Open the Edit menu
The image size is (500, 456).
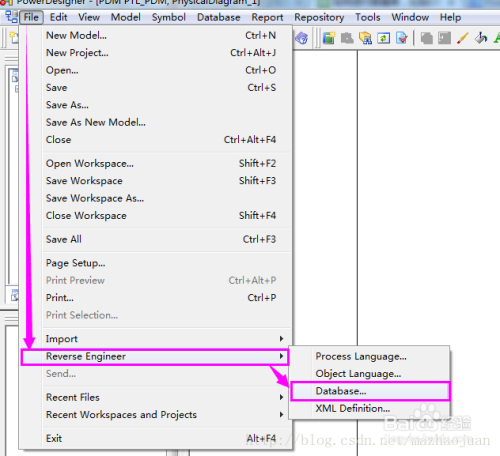(58, 17)
